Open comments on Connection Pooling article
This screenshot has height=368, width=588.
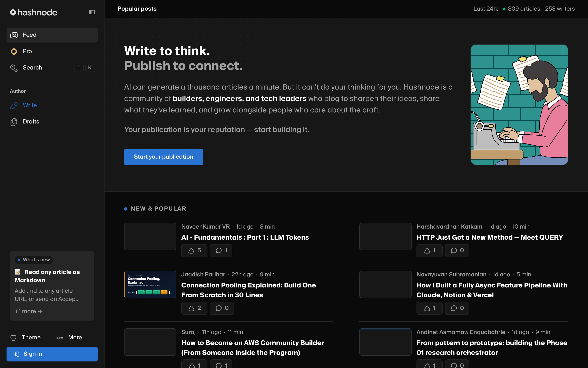coord(222,308)
